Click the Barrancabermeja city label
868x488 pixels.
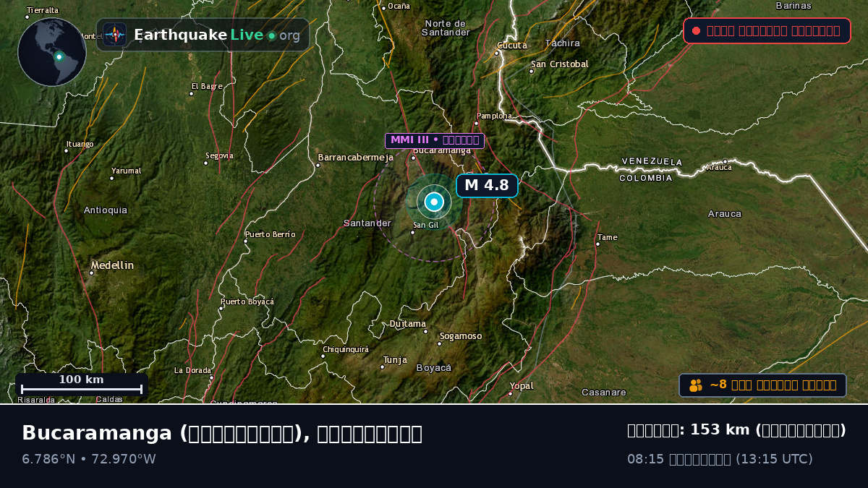pyautogui.click(x=356, y=158)
